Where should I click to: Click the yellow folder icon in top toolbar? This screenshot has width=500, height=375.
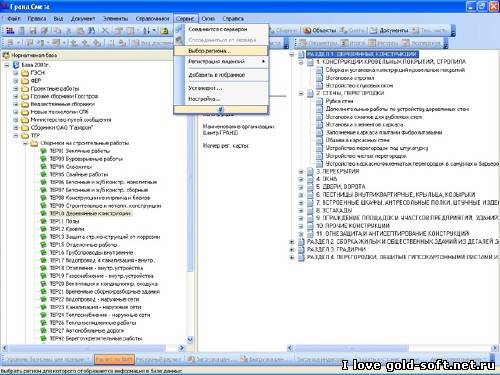pyautogui.click(x=164, y=31)
